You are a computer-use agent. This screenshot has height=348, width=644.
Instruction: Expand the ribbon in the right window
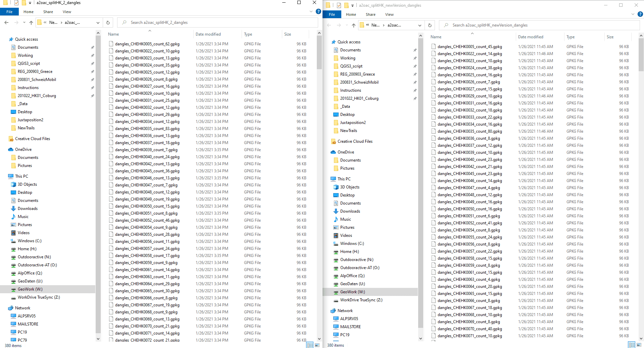[x=633, y=14]
